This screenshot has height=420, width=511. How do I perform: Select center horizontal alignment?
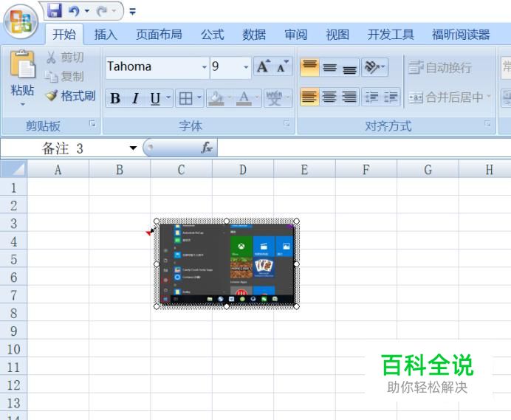click(329, 97)
